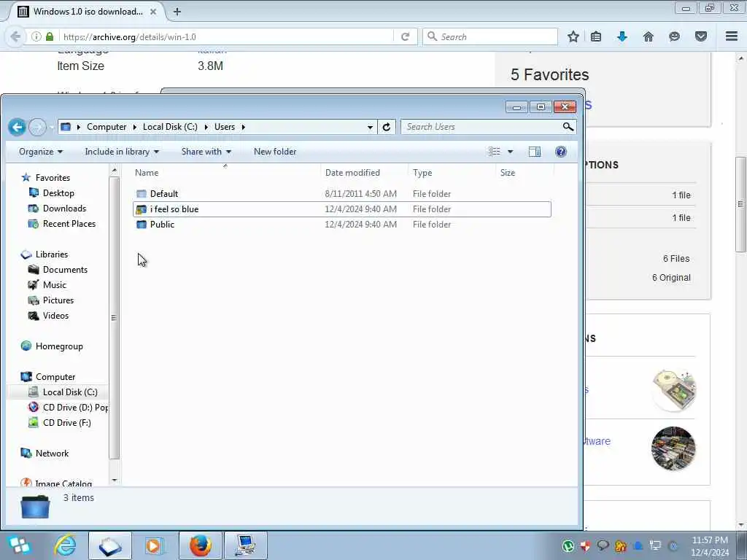Open Organize dropdown menu
Viewport: 747px width, 560px height.
click(41, 152)
